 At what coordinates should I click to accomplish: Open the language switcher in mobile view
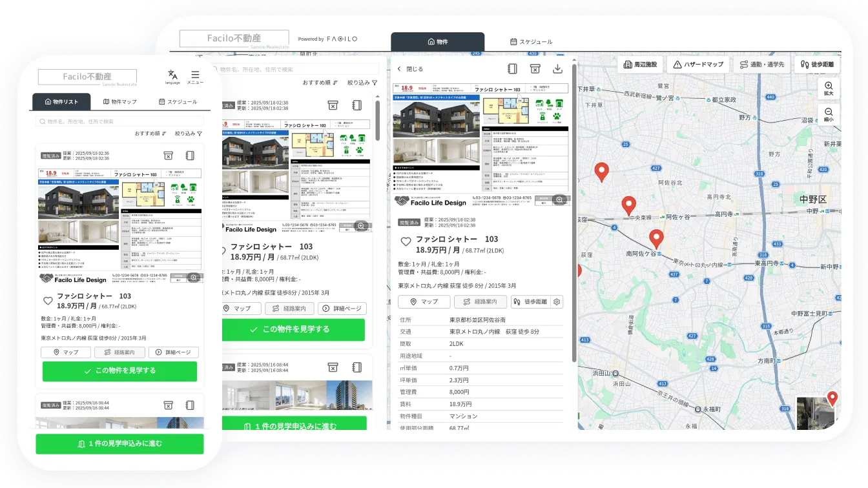click(172, 77)
